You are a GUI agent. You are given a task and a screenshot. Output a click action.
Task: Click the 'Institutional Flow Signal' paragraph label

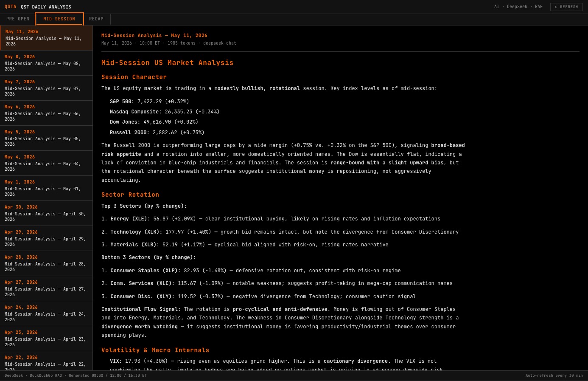[141, 309]
